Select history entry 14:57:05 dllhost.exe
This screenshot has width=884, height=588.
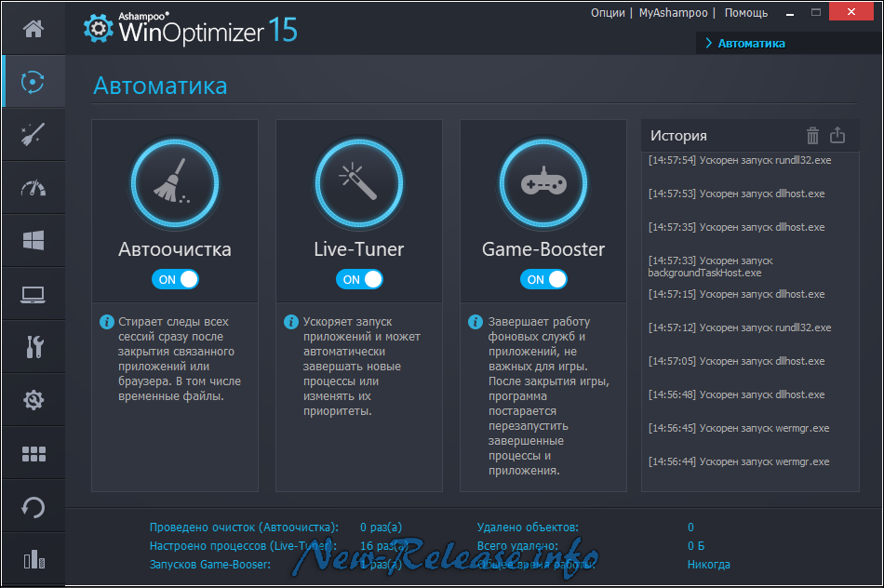pos(736,361)
